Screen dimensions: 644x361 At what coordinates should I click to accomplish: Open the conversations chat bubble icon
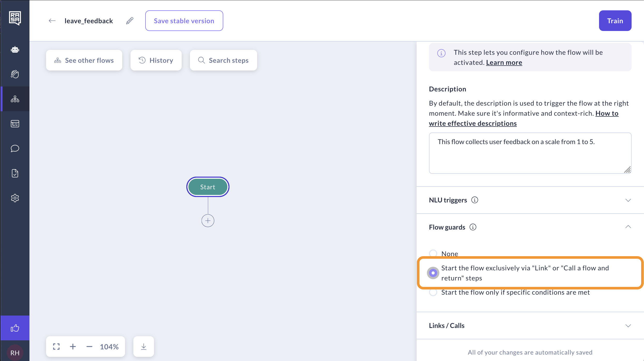tap(15, 148)
